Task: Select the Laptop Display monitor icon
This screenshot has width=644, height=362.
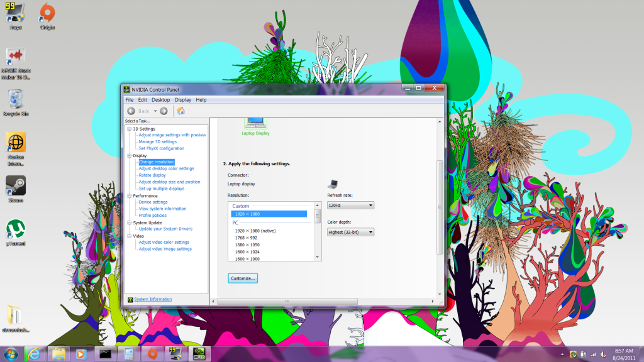Action: [255, 123]
